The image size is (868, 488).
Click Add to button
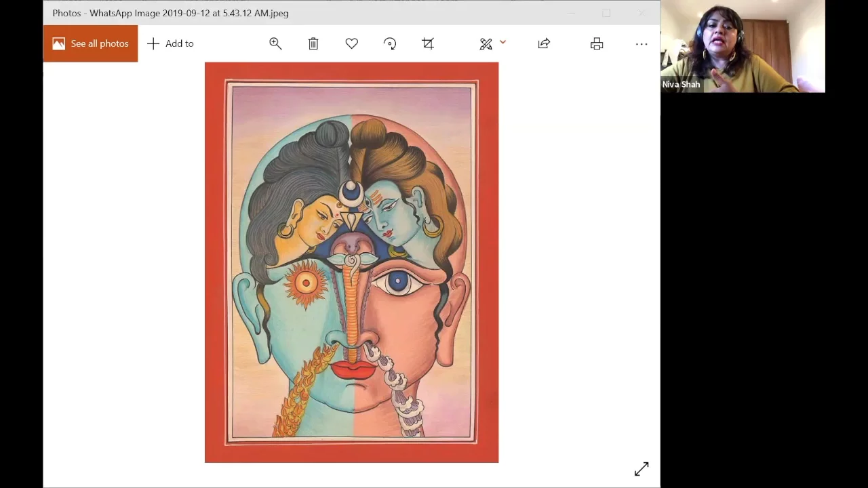coord(171,43)
